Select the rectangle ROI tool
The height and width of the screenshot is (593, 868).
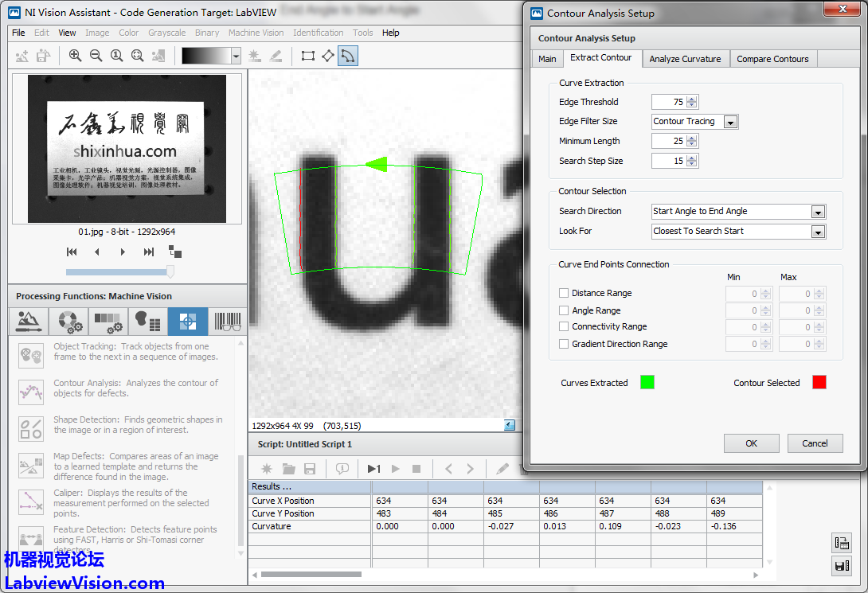point(307,56)
